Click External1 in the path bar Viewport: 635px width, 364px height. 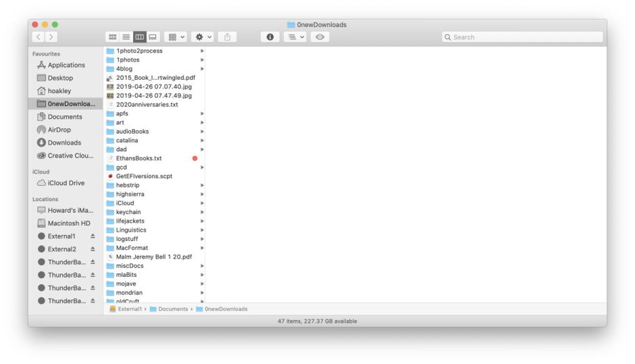click(130, 309)
